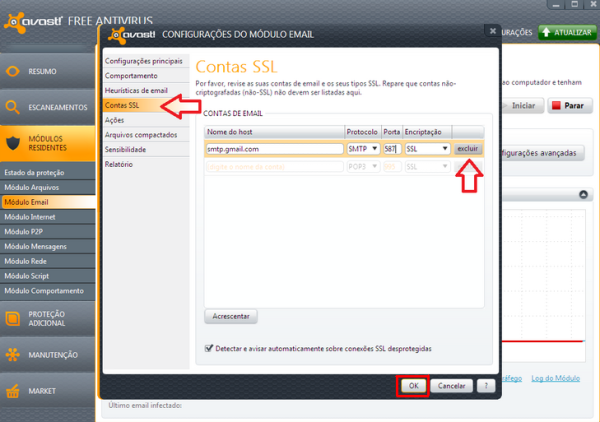
Task: Open Módulo Mensagens in left sidebar
Action: [x=47, y=246]
